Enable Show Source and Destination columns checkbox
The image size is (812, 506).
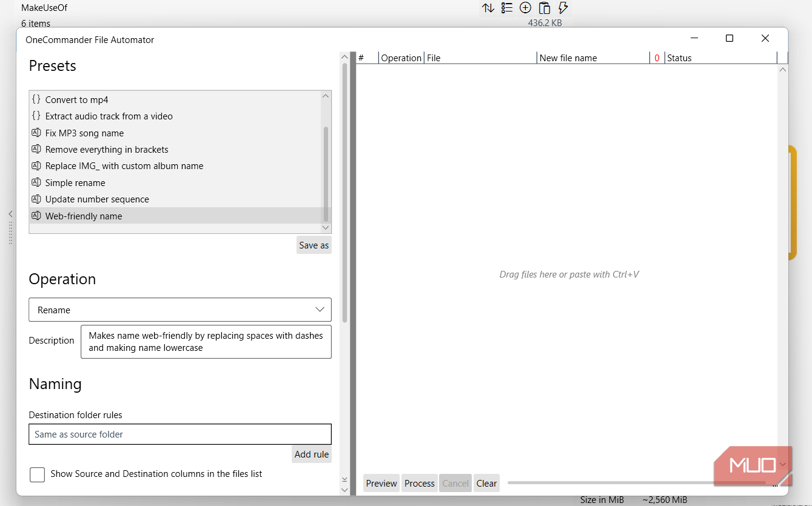pyautogui.click(x=38, y=474)
